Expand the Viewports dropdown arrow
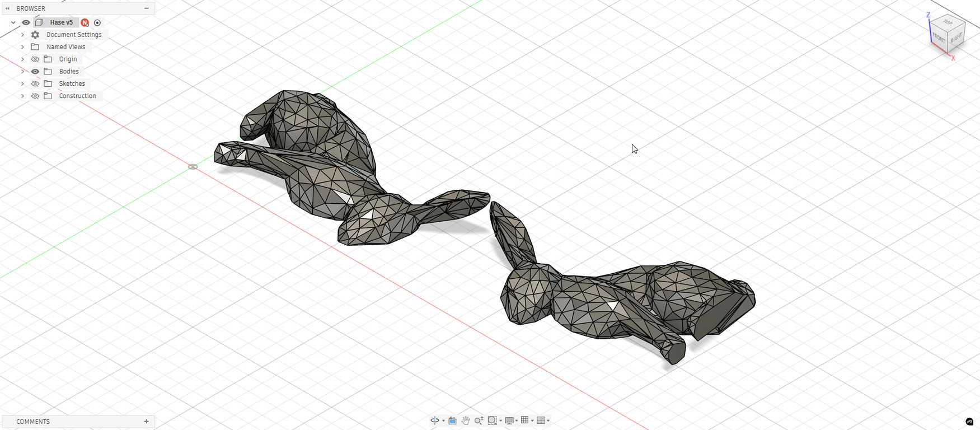The width and height of the screenshot is (980, 430). pyautogui.click(x=548, y=420)
